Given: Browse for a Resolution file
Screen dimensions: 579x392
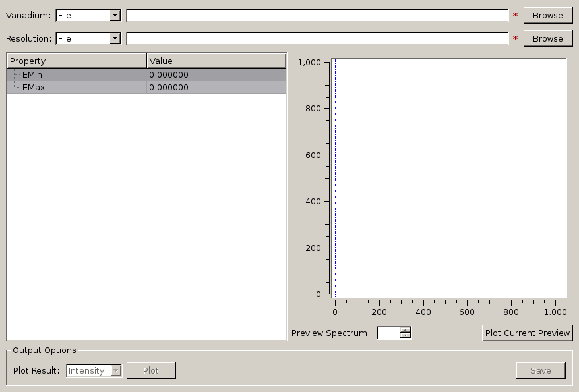Looking at the screenshot, I should tap(547, 38).
